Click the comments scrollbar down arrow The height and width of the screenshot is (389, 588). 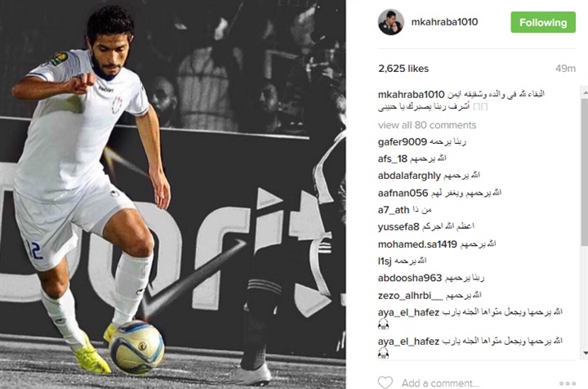coord(585,352)
